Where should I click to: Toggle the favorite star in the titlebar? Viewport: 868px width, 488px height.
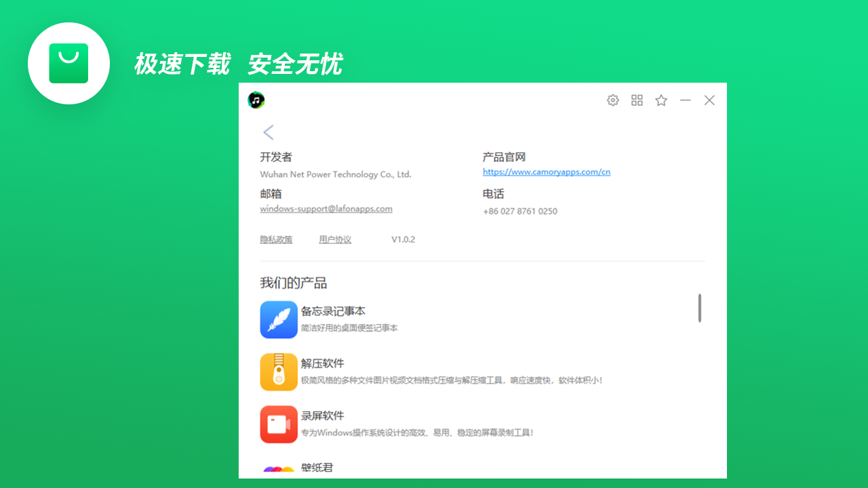coord(660,100)
